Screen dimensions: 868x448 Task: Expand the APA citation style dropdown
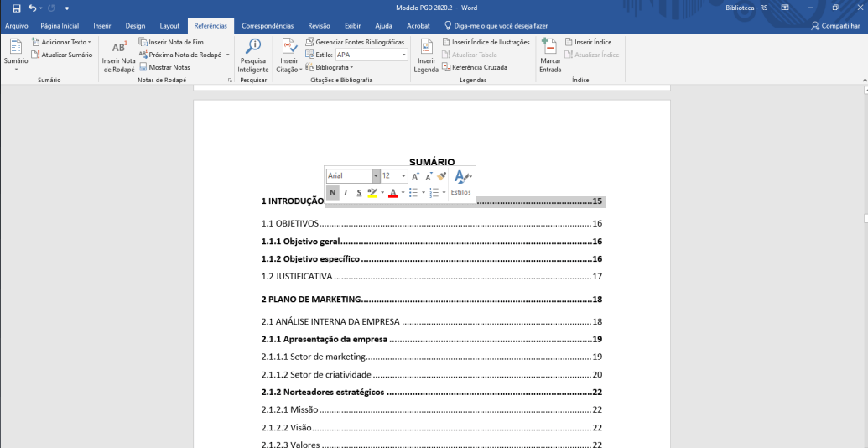pos(403,55)
